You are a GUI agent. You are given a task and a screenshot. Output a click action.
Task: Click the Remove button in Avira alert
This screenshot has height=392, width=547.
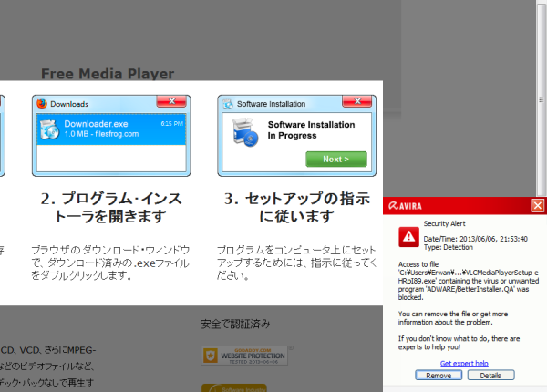(x=439, y=376)
